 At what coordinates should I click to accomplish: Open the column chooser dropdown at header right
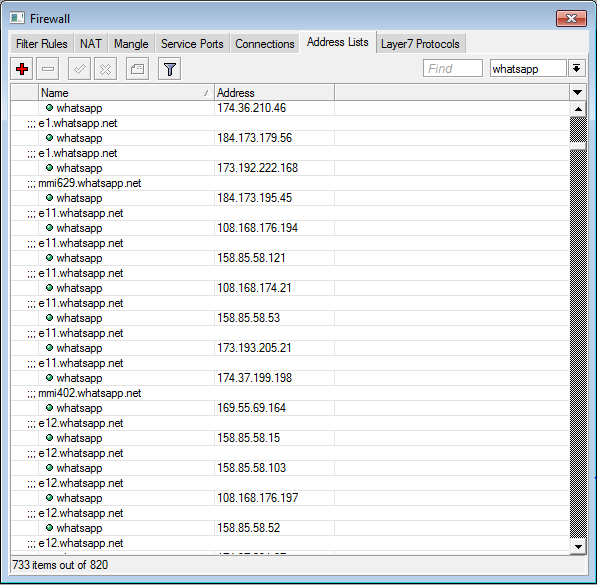point(578,93)
